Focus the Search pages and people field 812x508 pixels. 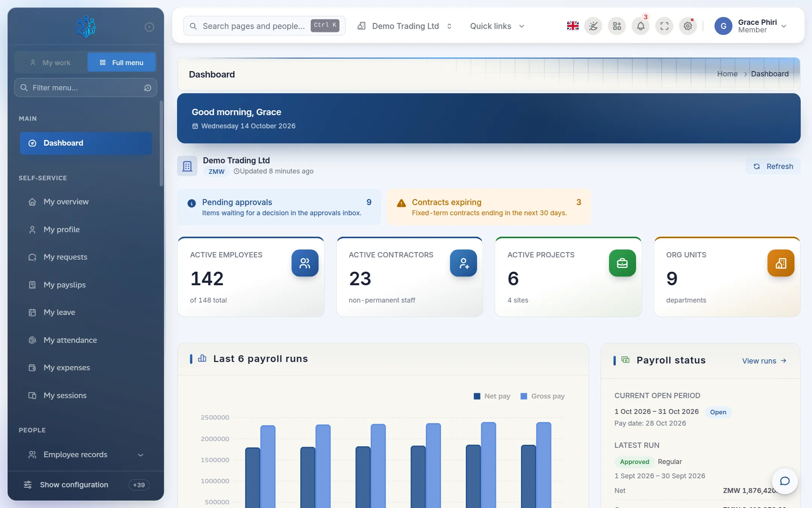tap(264, 26)
